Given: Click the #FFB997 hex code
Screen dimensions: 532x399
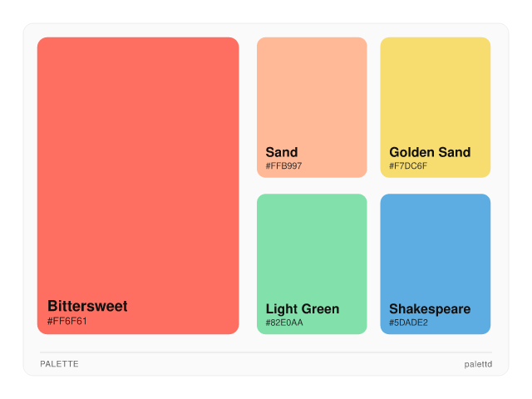Looking at the screenshot, I should pyautogui.click(x=283, y=166).
